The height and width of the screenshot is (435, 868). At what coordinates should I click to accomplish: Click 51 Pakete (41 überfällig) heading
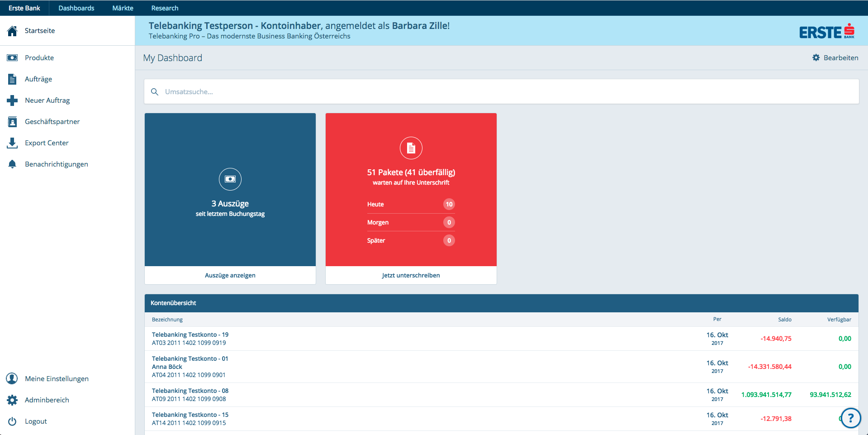pyautogui.click(x=411, y=172)
